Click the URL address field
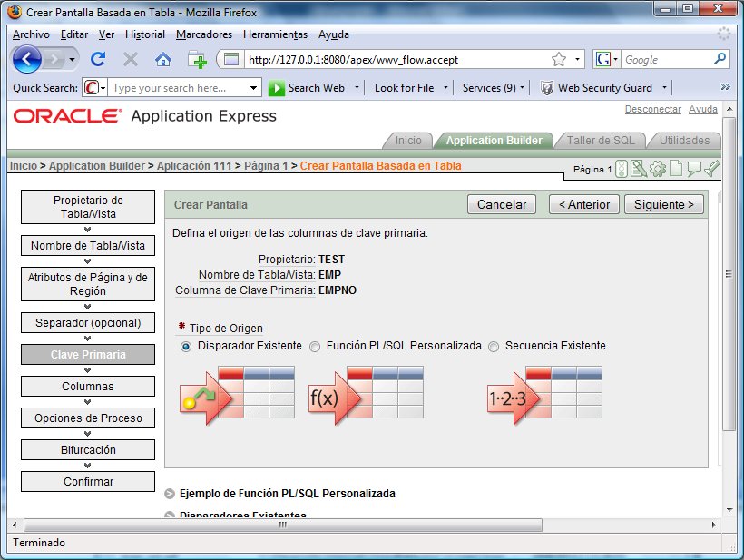The width and height of the screenshot is (744, 560). click(396, 59)
